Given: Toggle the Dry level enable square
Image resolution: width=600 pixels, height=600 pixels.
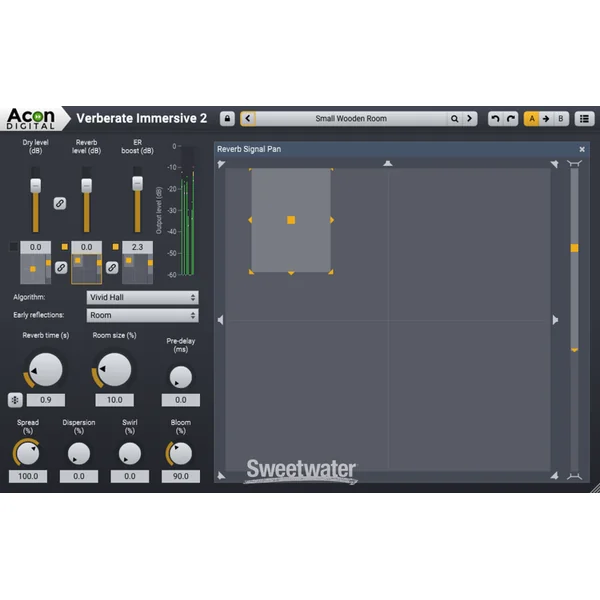Looking at the screenshot, I should click(x=13, y=247).
